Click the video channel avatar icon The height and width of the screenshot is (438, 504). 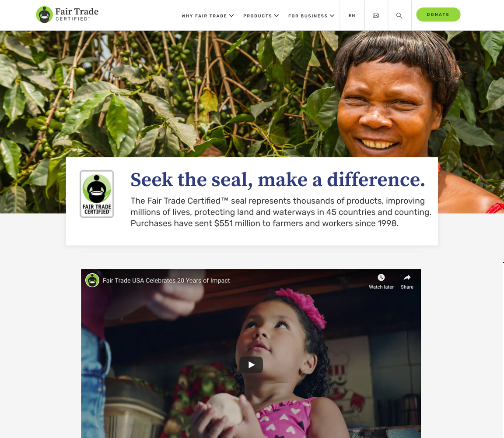[x=92, y=280]
